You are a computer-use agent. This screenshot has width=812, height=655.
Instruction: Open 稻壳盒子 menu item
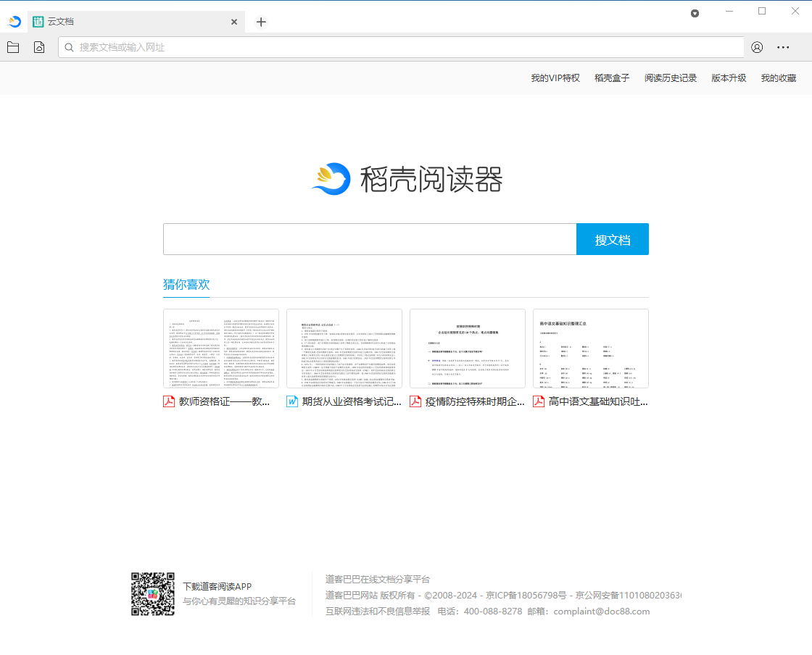(x=612, y=78)
